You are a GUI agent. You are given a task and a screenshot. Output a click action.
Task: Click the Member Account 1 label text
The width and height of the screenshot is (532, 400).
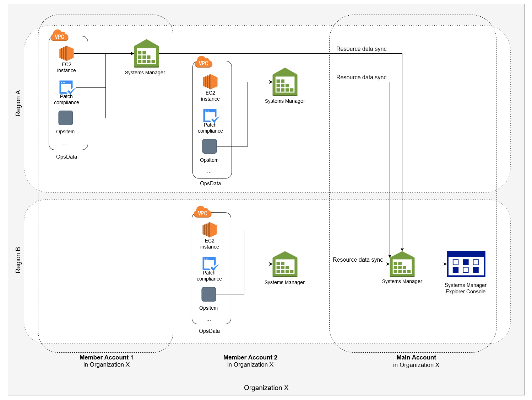(x=107, y=357)
